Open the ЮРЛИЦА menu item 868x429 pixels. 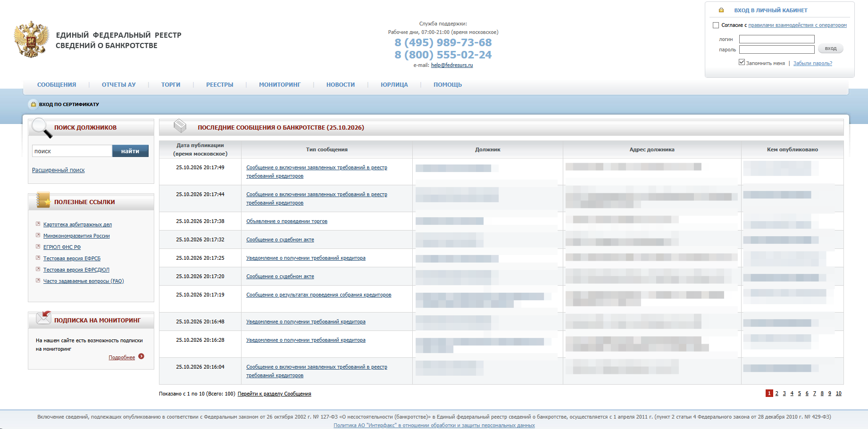(x=394, y=85)
